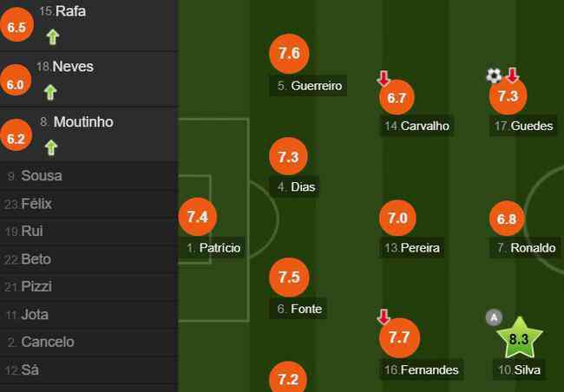
Task: Click the green arrow under Neves
Action: coord(50,92)
